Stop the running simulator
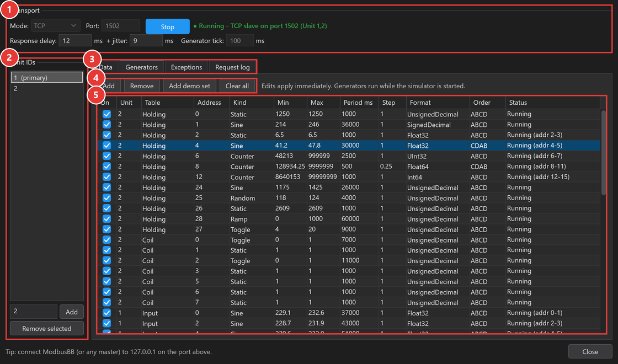The image size is (618, 364). (168, 27)
